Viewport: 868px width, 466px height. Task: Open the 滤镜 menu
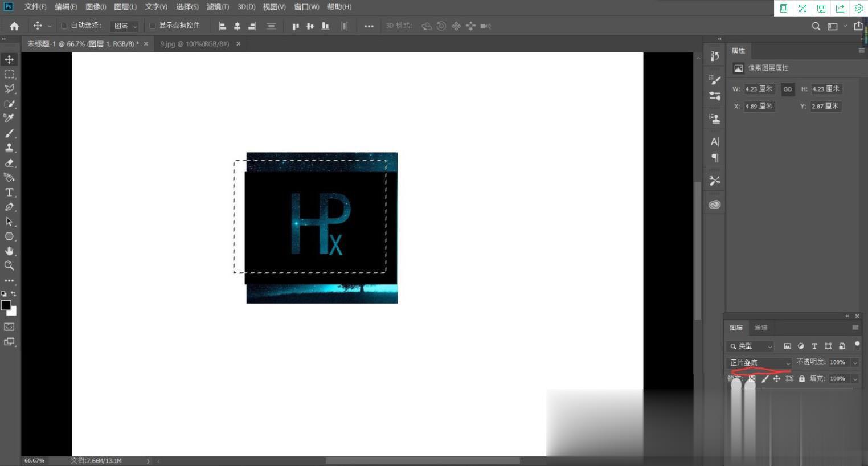[x=217, y=6]
